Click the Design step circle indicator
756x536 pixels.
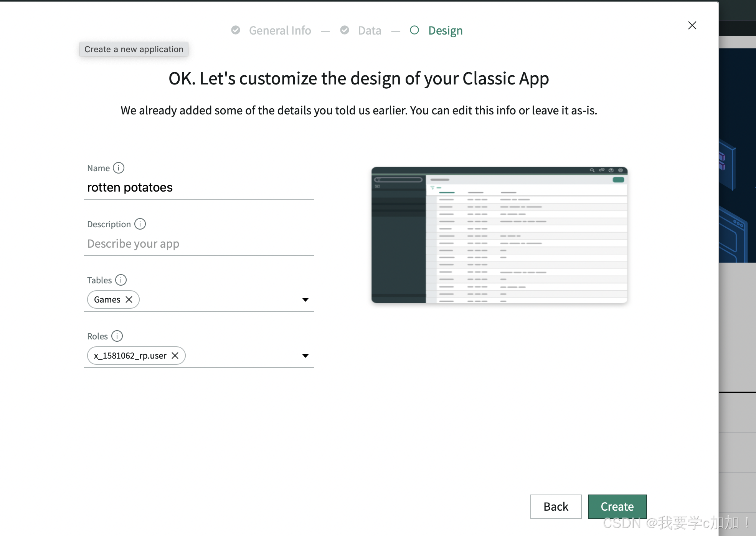pos(414,30)
